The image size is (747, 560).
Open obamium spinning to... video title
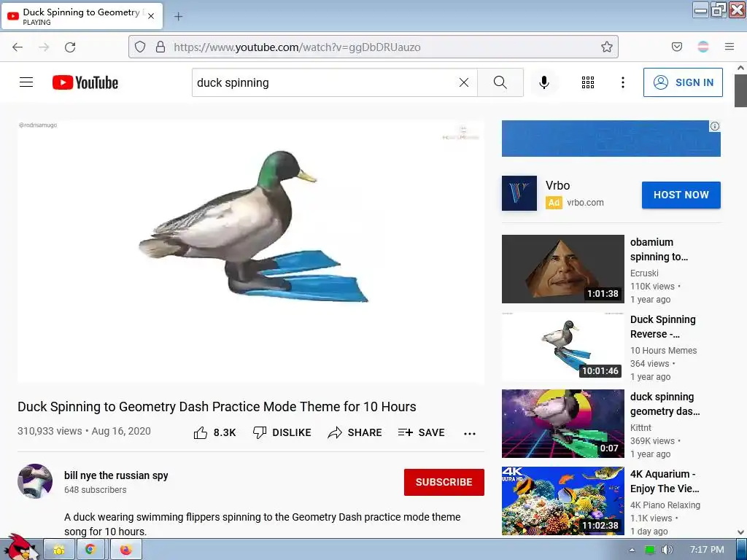pos(659,249)
